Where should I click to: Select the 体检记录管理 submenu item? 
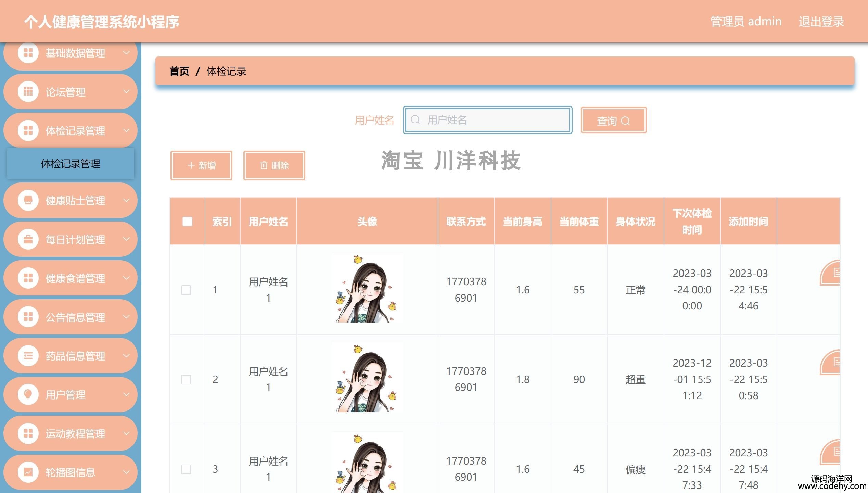point(71,164)
